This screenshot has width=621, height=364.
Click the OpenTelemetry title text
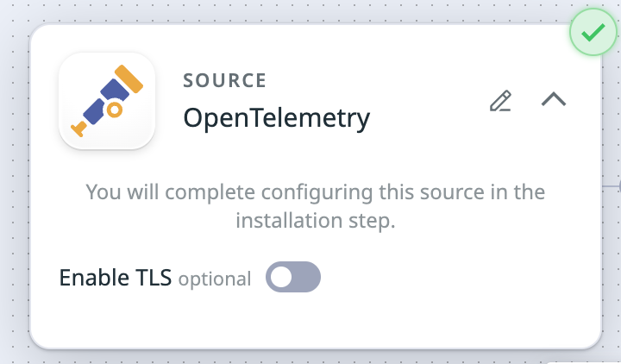pos(277,118)
